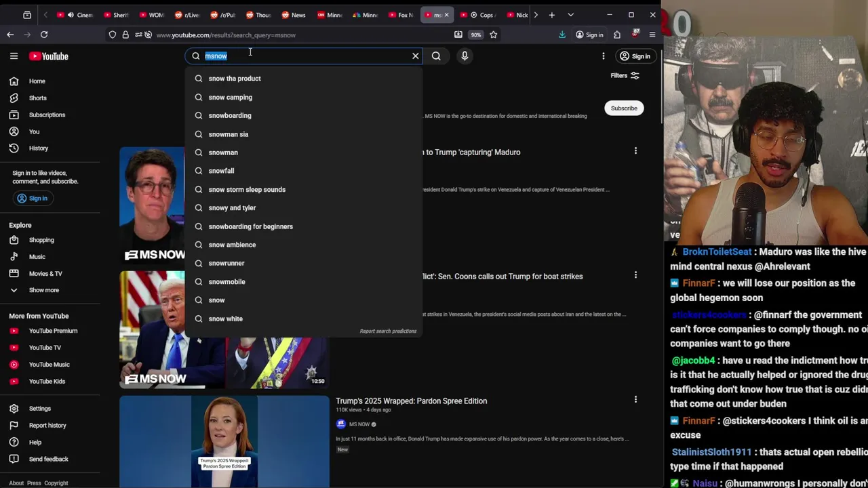Viewport: 868px width, 488px height.
Task: Bookmark this page with the star
Action: tap(493, 35)
